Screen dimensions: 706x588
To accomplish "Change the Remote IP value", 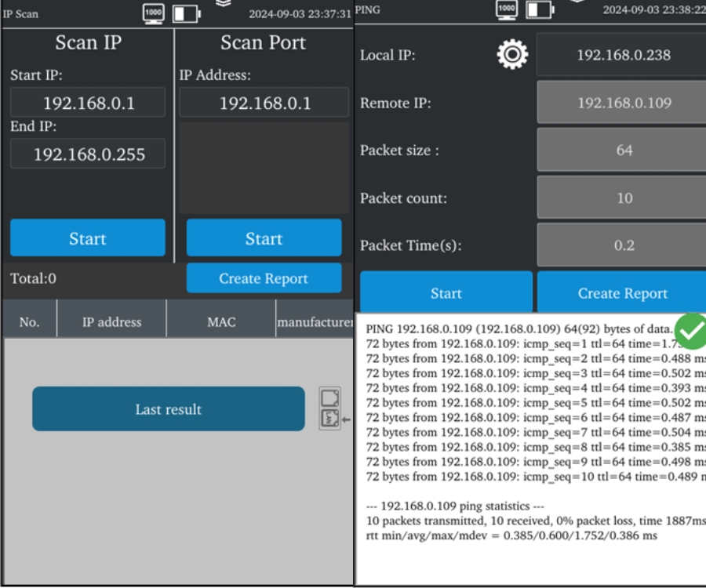I will coord(624,103).
